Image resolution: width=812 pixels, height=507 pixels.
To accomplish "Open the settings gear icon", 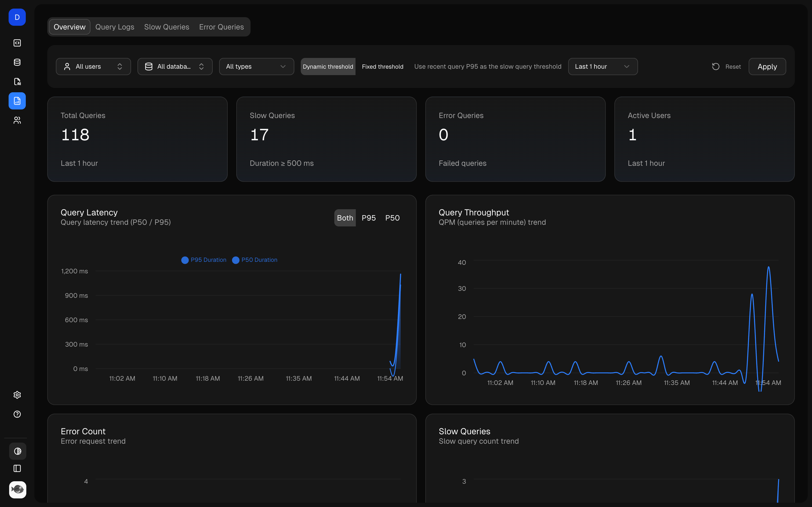I will tap(17, 395).
